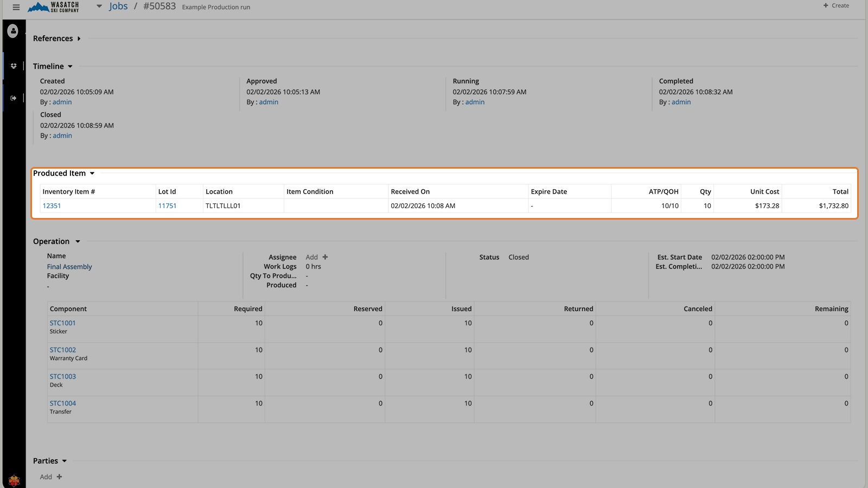The height and width of the screenshot is (488, 868).
Task: Go to Jobs in the breadcrumb
Action: pyautogui.click(x=118, y=7)
